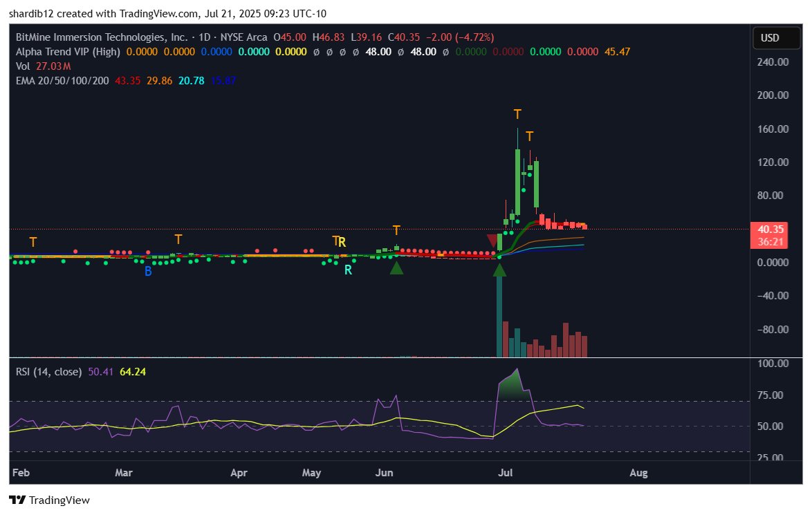Click the 160.00 price axis label

tap(773, 129)
